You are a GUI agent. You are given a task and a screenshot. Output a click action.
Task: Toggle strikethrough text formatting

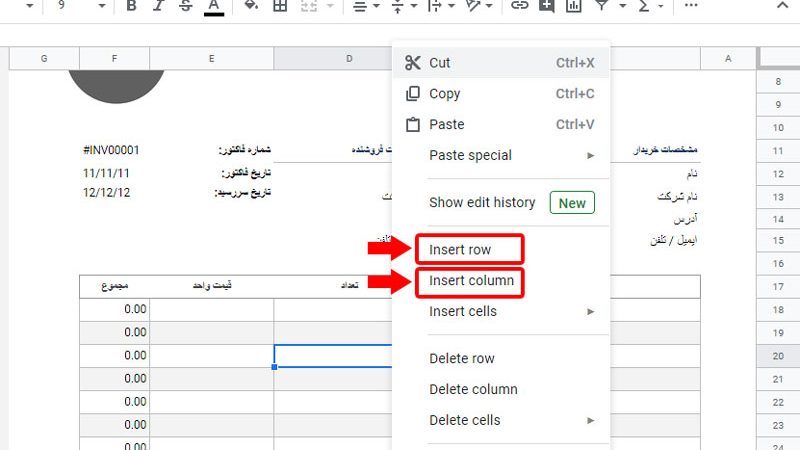(185, 7)
